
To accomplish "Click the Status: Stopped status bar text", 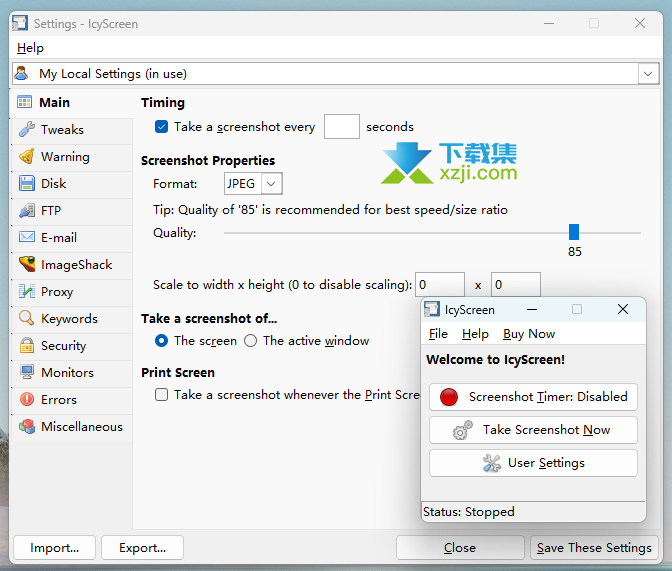I will (x=469, y=511).
